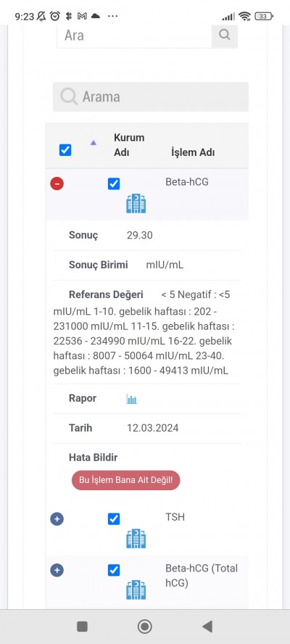
Task: Tap the Android back triangle button
Action: click(207, 627)
